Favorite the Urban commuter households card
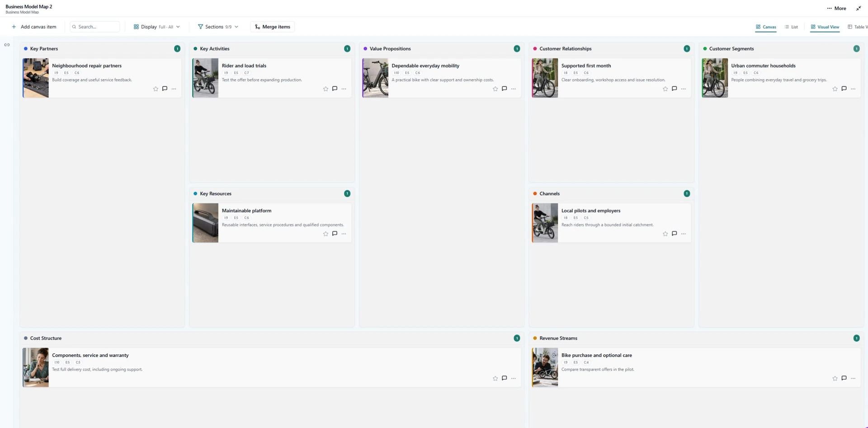This screenshot has width=868, height=428. (x=835, y=89)
